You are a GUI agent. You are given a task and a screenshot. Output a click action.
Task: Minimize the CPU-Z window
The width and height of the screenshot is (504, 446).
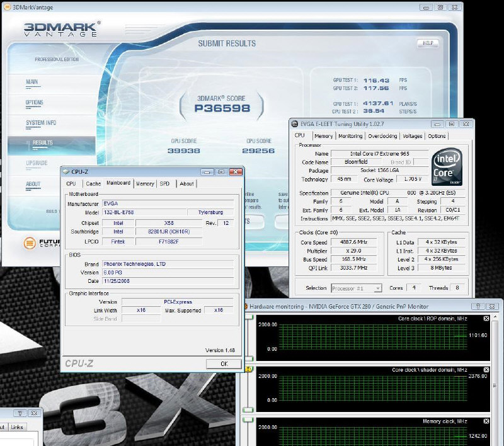(207, 172)
